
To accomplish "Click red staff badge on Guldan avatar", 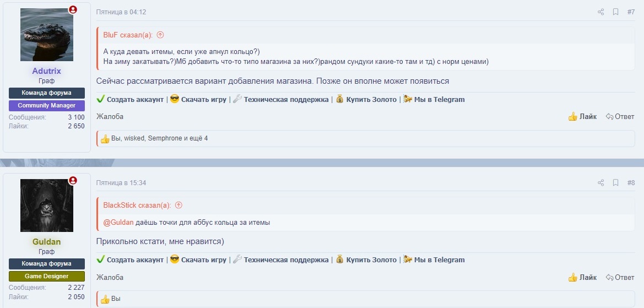I will (73, 181).
